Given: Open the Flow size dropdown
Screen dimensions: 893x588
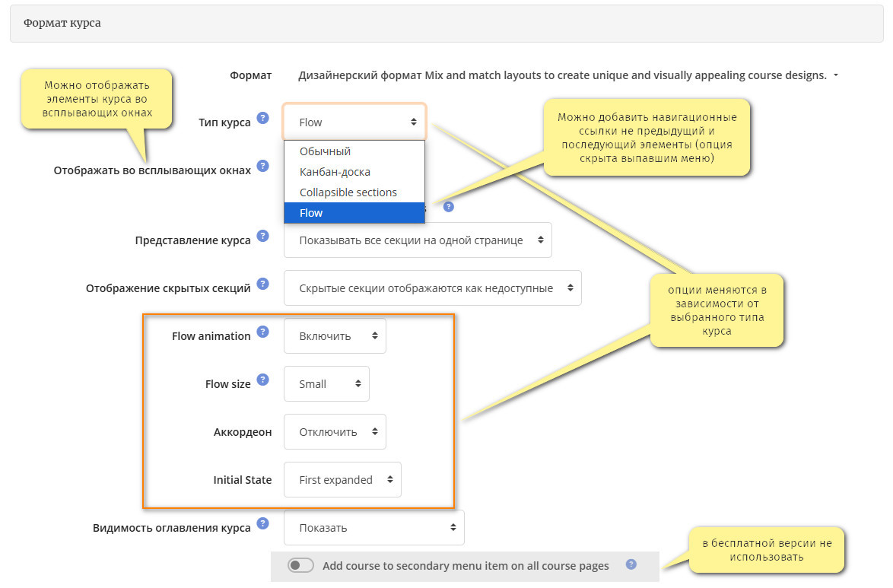Looking at the screenshot, I should click(326, 383).
